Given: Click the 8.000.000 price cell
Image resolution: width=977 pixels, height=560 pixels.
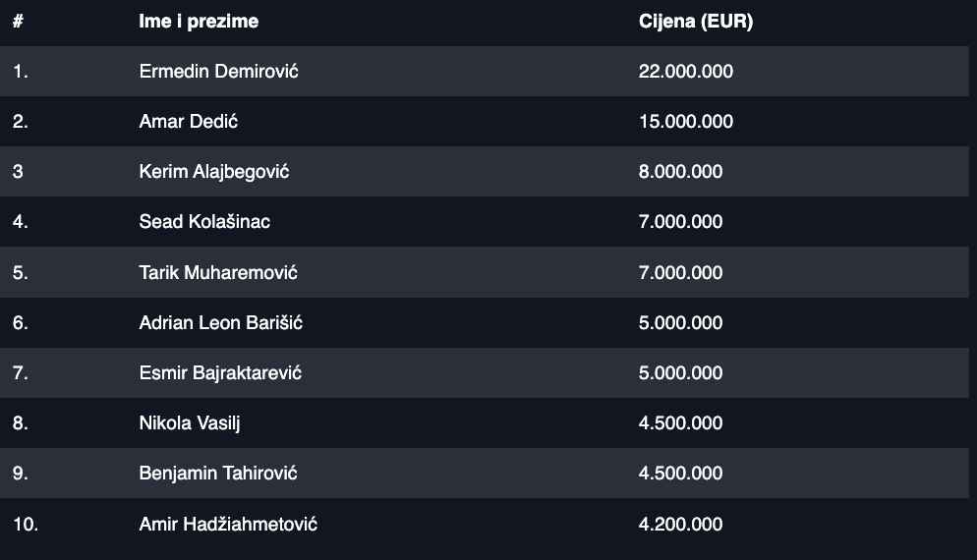Looking at the screenshot, I should [680, 172].
